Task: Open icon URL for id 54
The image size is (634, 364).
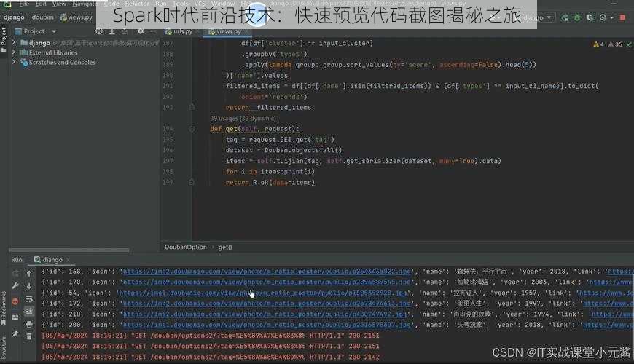Action: (263, 293)
